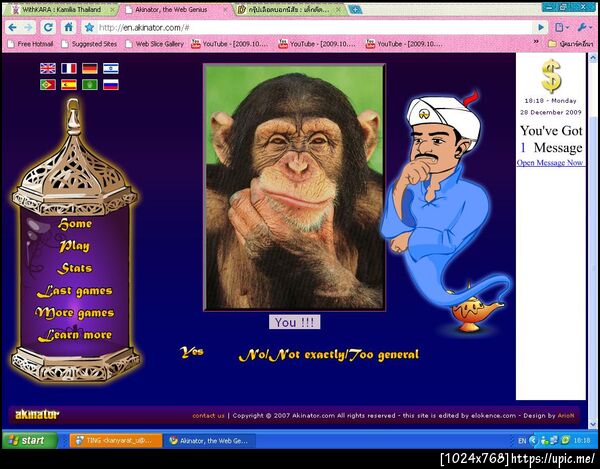Viewport: 600px width, 469px height.
Task: Click the magic lamp graphic
Action: [x=474, y=313]
